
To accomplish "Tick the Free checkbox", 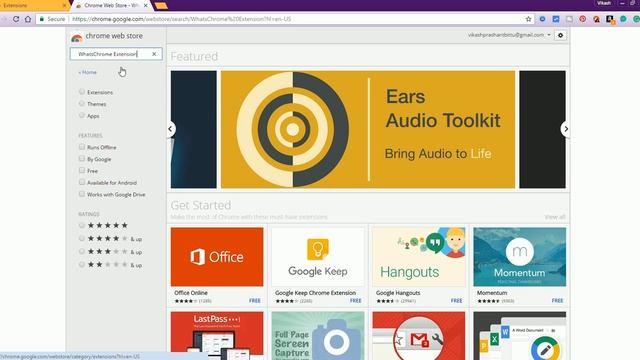I will [82, 170].
